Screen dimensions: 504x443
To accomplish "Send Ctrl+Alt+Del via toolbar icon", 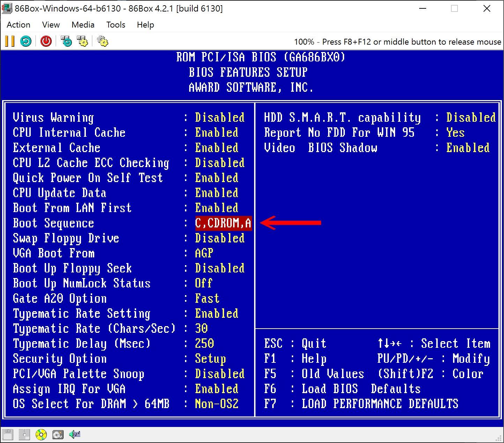I will (x=66, y=41).
